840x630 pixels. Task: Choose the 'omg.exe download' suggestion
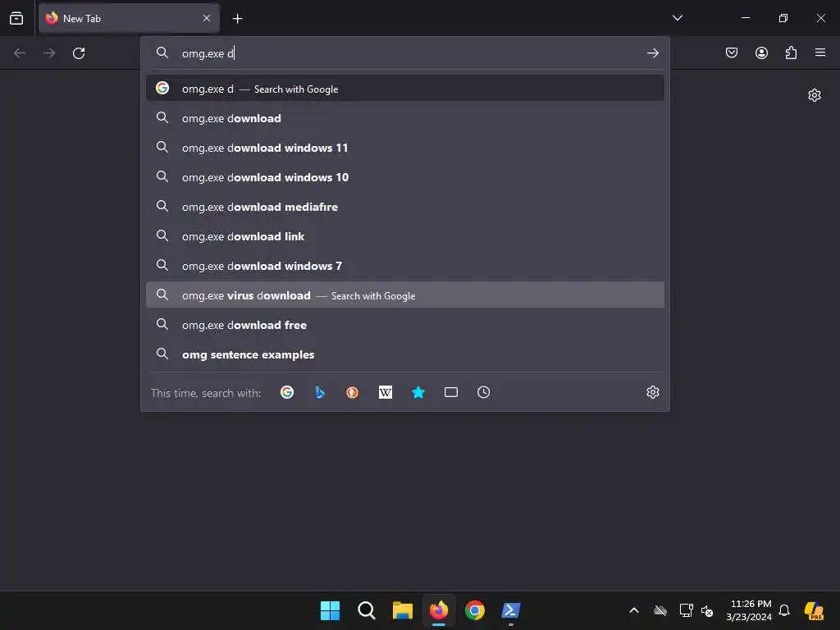tap(405, 118)
